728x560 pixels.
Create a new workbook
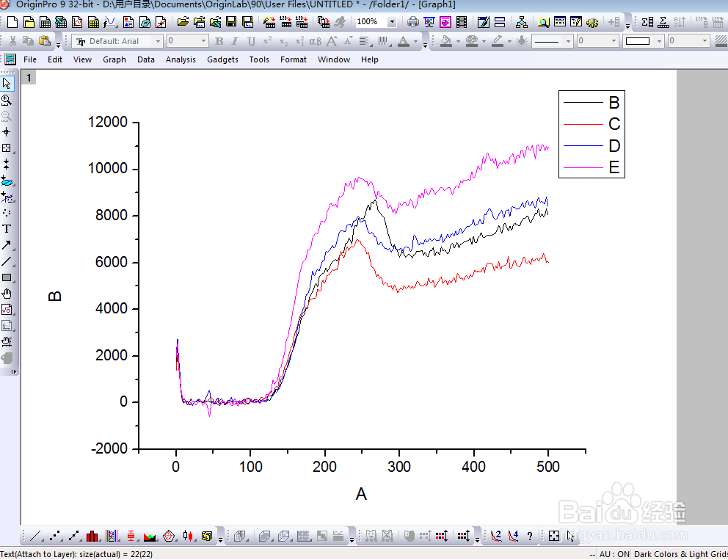45,22
